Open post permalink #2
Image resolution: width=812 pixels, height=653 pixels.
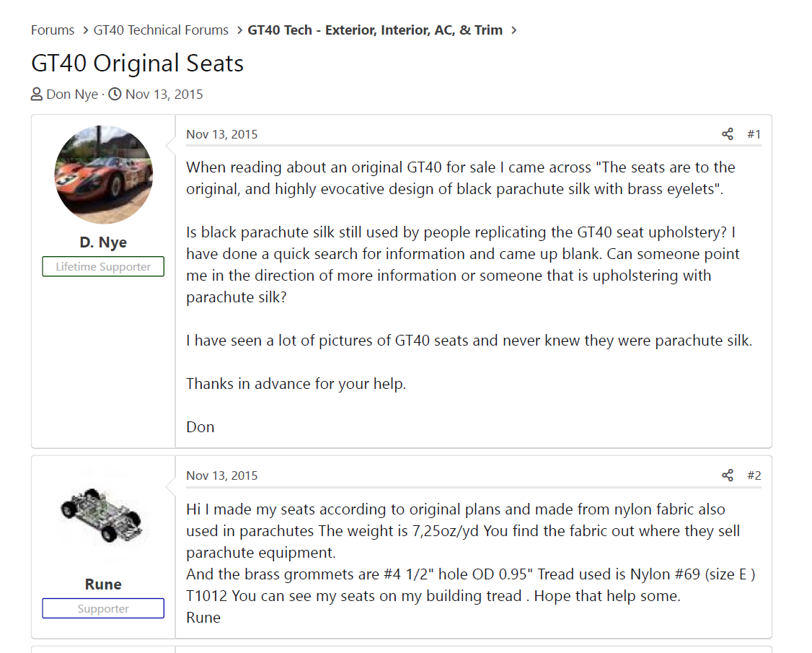coord(754,475)
